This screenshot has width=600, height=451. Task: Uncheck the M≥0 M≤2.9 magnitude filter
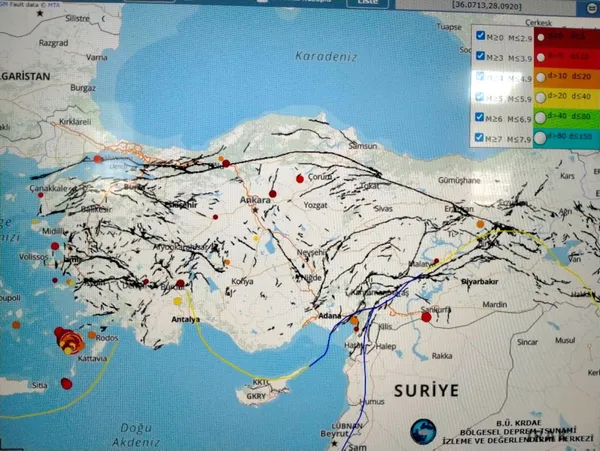click(x=481, y=36)
